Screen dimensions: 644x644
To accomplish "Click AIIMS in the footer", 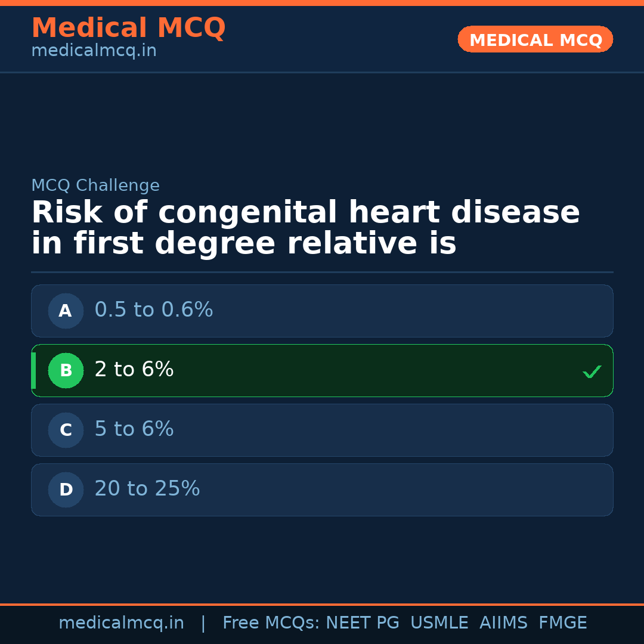I will [503, 623].
